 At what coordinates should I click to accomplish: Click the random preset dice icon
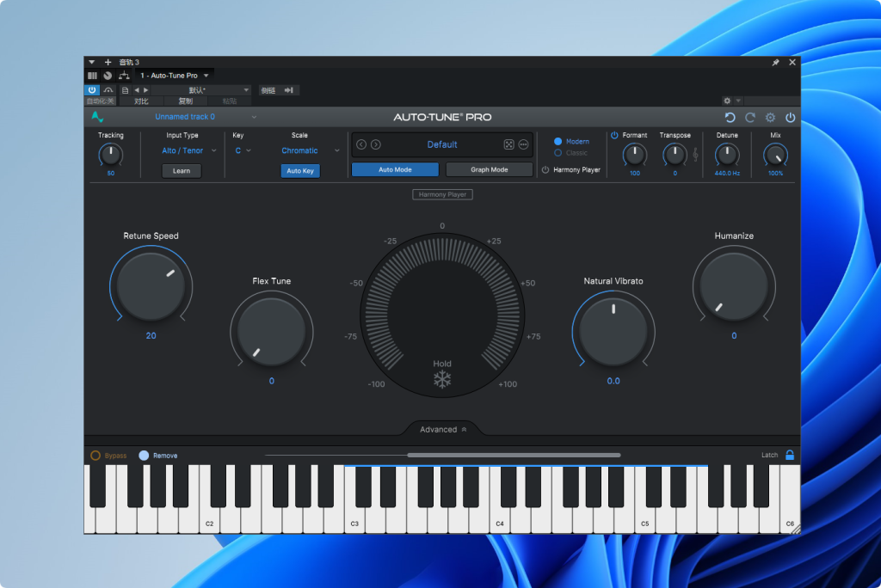(x=508, y=144)
